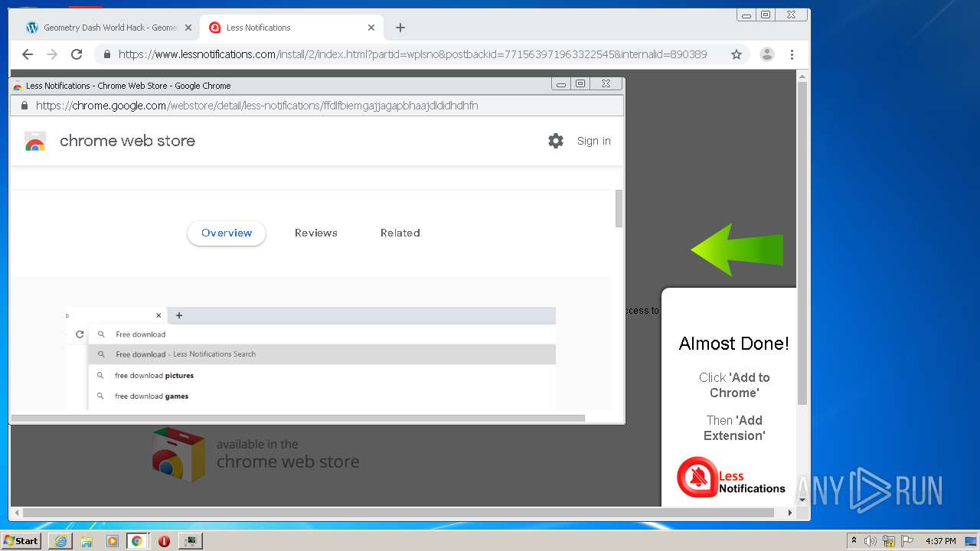The width and height of the screenshot is (980, 551).
Task: Open Chrome Web Store settings gear
Action: click(x=556, y=141)
